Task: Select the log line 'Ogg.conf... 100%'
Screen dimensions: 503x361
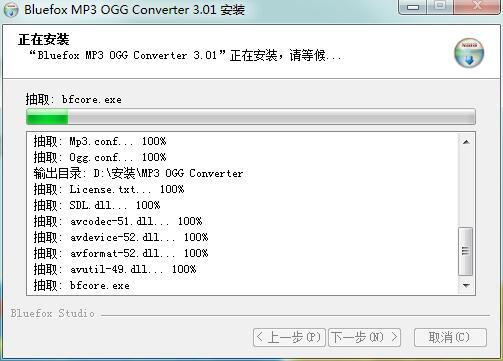Action: (100, 157)
